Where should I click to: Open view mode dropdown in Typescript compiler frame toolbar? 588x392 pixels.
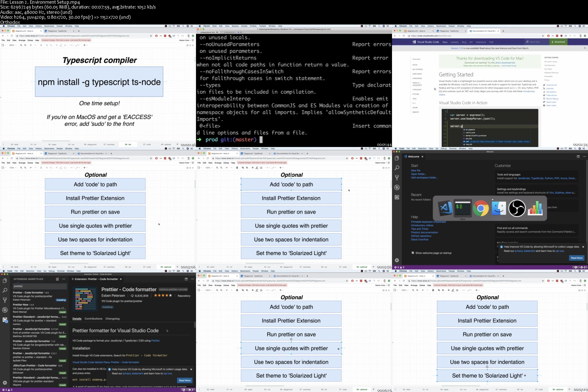3,45
